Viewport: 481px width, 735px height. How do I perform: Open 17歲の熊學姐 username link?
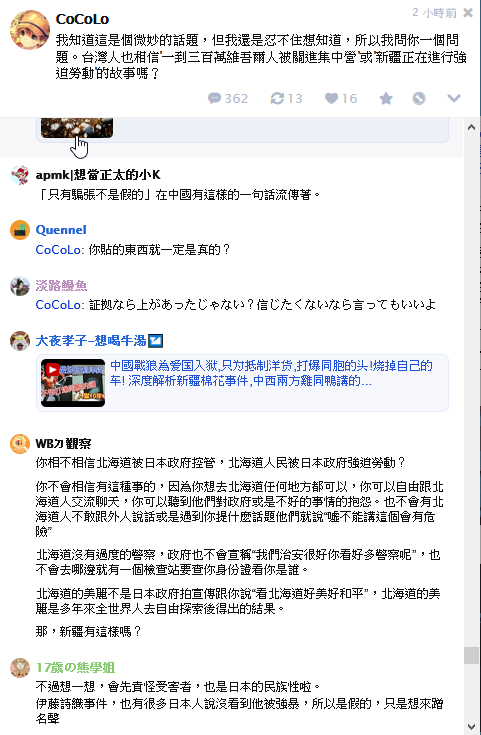pyautogui.click(x=75, y=668)
